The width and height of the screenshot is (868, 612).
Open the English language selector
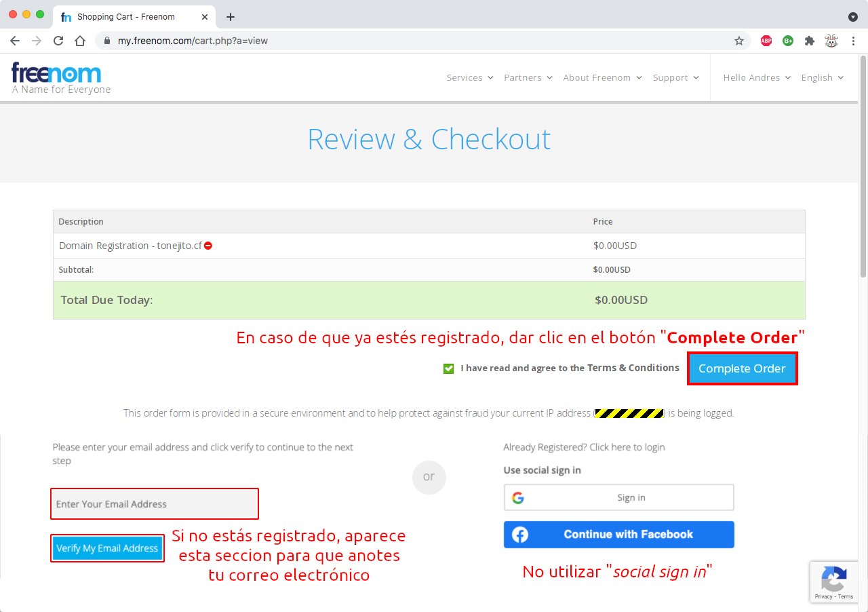pos(822,78)
